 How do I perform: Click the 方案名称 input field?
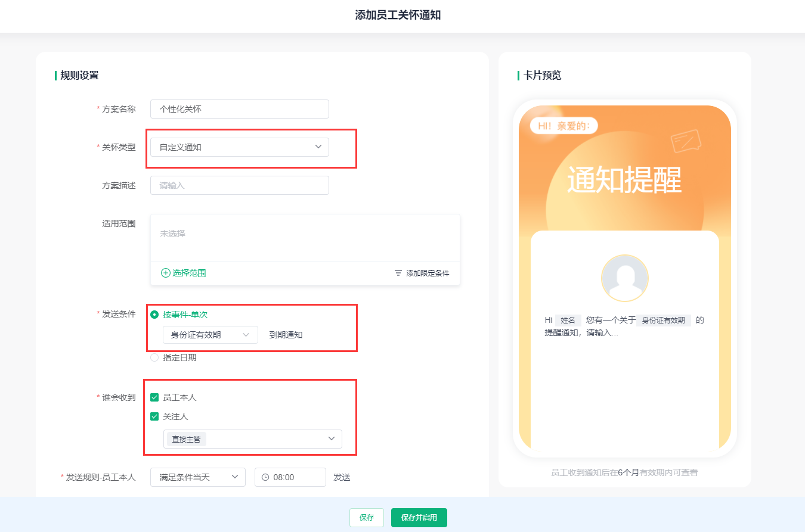click(x=239, y=109)
